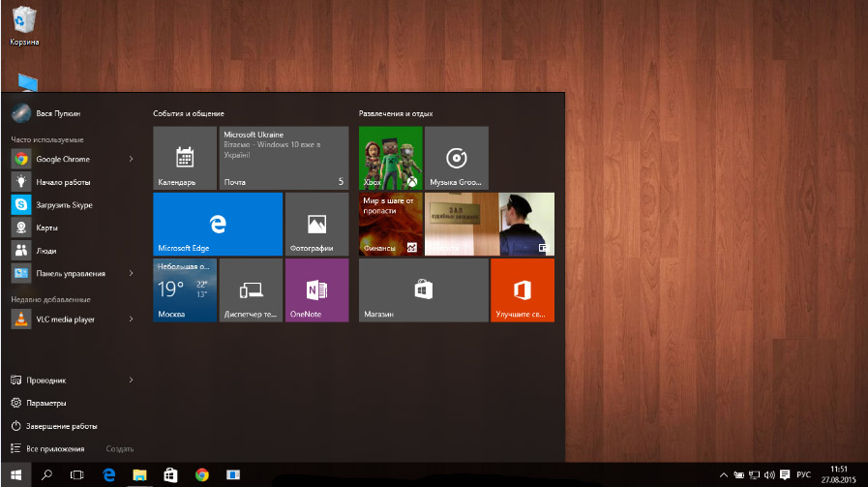
Task: Click the Start button on taskbar
Action: point(15,474)
